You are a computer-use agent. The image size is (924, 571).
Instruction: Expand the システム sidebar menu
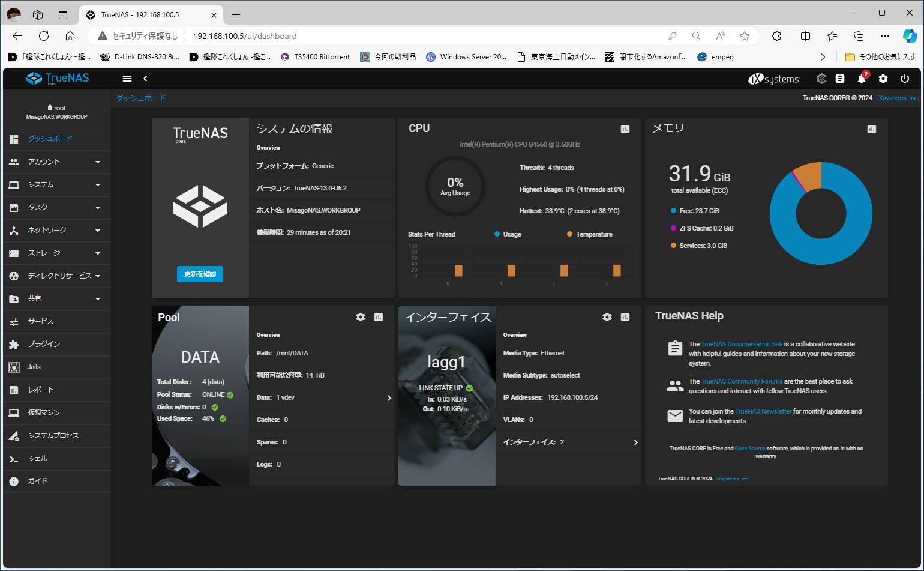(x=57, y=184)
